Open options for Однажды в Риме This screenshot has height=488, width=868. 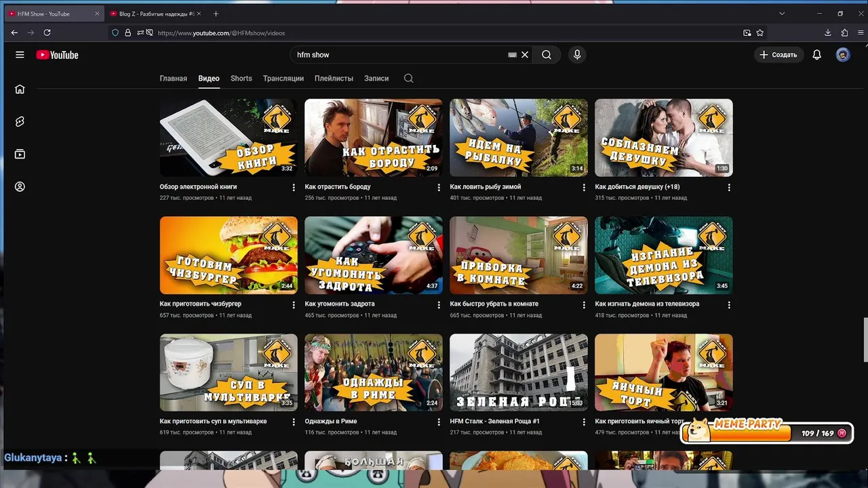click(x=439, y=422)
